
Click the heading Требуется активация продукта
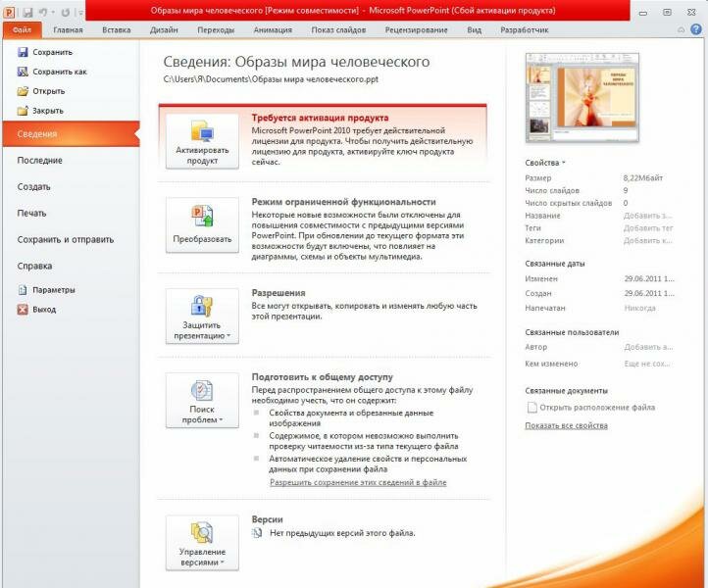[x=320, y=118]
